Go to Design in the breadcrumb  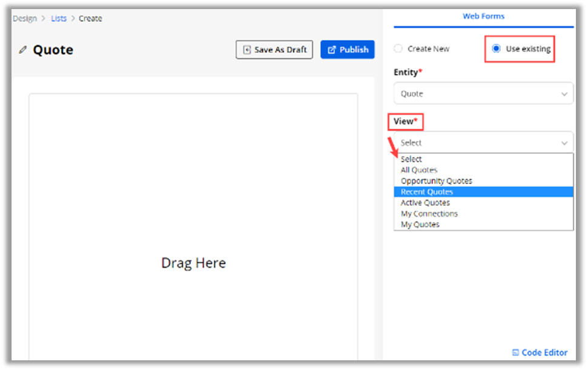pyautogui.click(x=24, y=19)
